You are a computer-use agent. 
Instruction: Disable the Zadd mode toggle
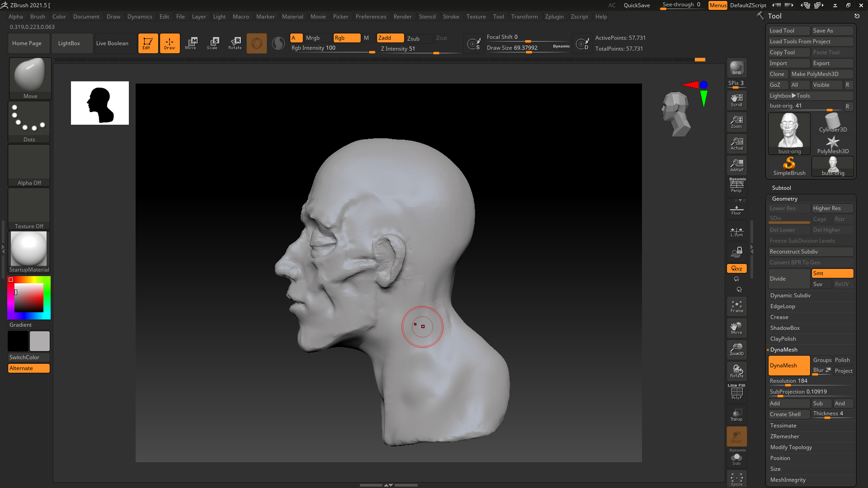(x=390, y=38)
